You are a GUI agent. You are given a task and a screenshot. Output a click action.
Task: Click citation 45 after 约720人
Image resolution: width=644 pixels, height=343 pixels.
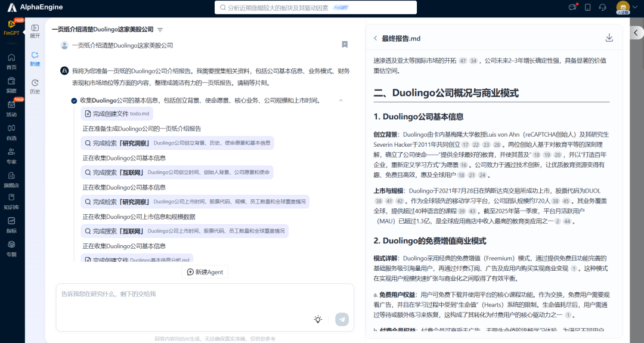(566, 201)
